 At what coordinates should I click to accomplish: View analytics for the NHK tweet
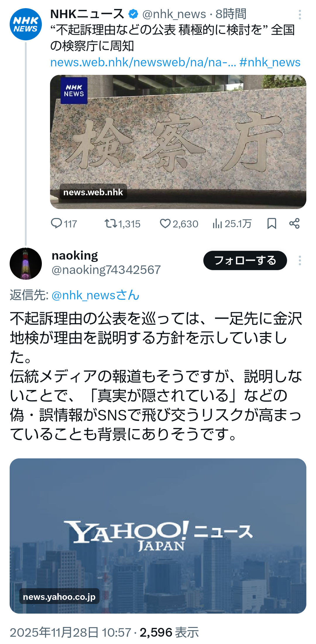coord(217,224)
